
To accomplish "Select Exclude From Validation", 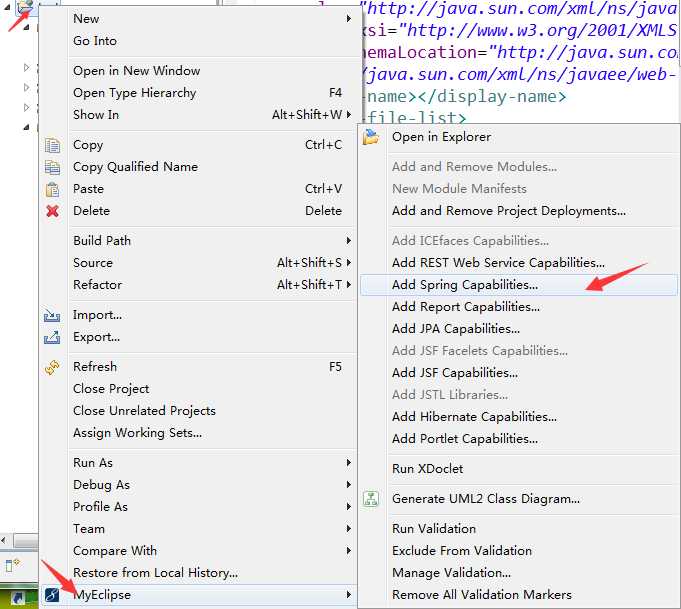I will click(x=519, y=551).
